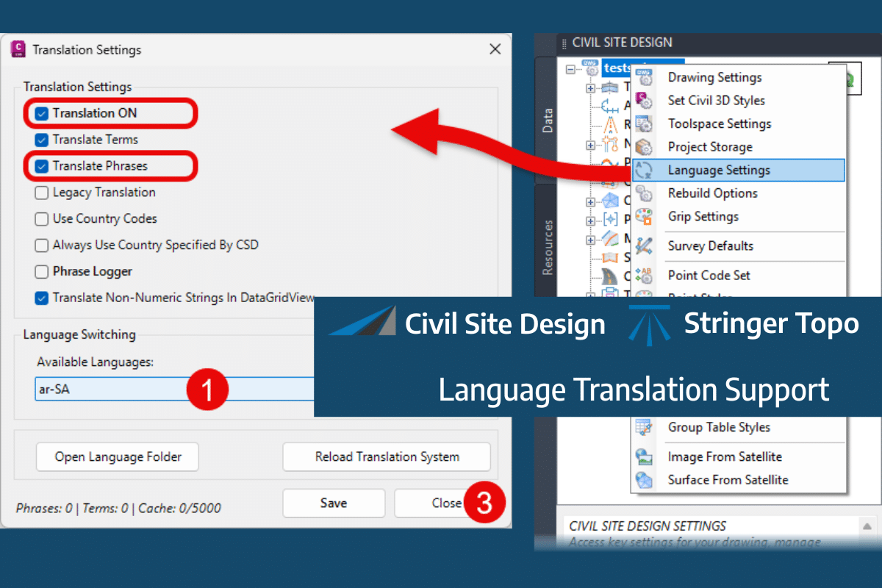Click the drawing gear icon at tree root
This screenshot has width=882, height=588.
(x=589, y=68)
